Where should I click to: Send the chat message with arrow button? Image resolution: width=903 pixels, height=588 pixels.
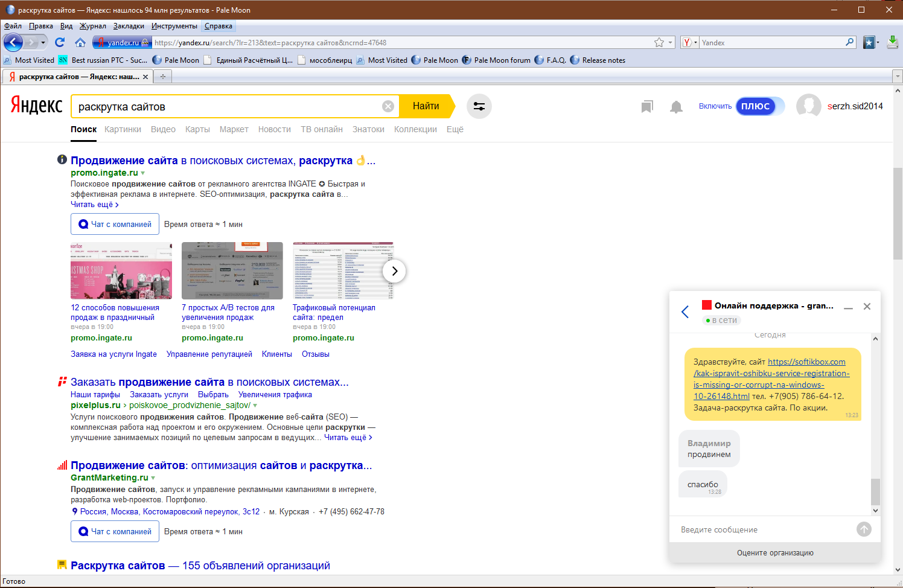click(864, 529)
